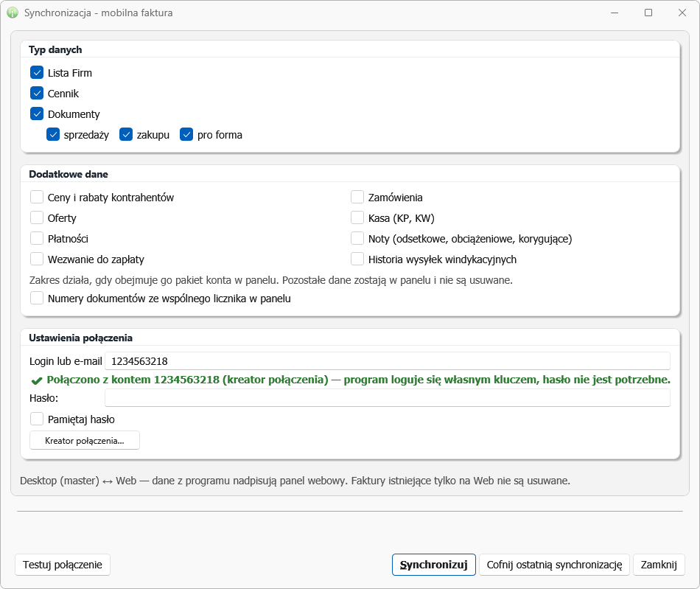This screenshot has height=589, width=700.
Task: Open the Kreator połączenia wizard
Action: (x=85, y=440)
